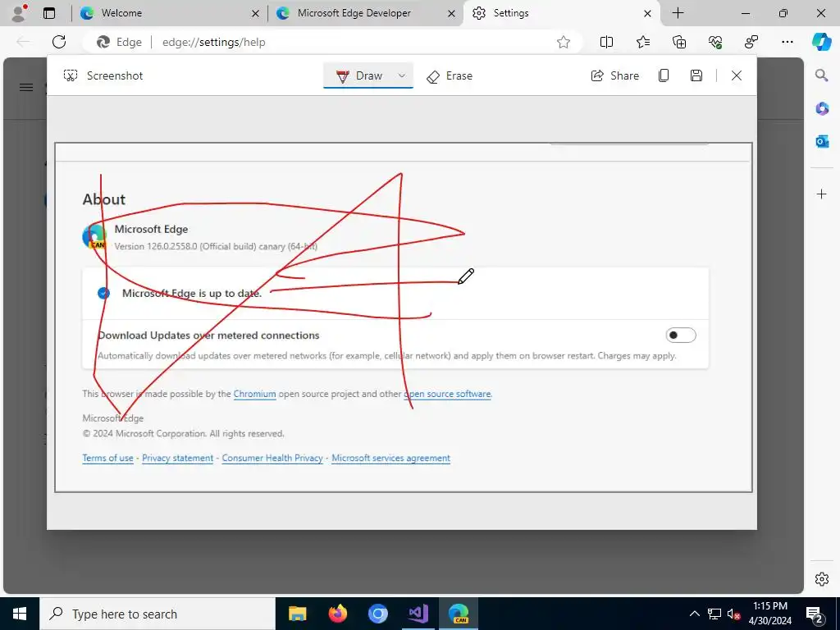This screenshot has height=630, width=840.
Task: Open sidebar settings gear
Action: 822,578
